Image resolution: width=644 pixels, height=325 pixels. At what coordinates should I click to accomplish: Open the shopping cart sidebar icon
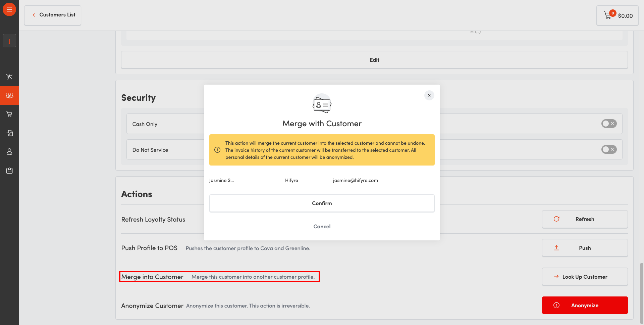tap(9, 114)
